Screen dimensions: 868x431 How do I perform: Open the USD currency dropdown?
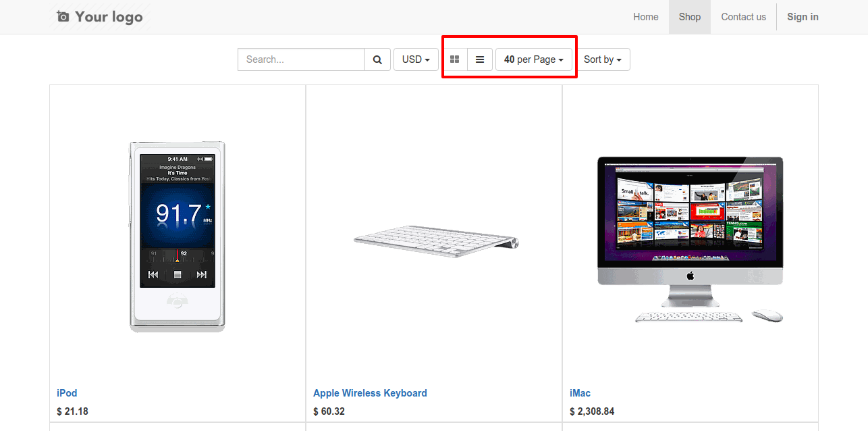tap(416, 59)
